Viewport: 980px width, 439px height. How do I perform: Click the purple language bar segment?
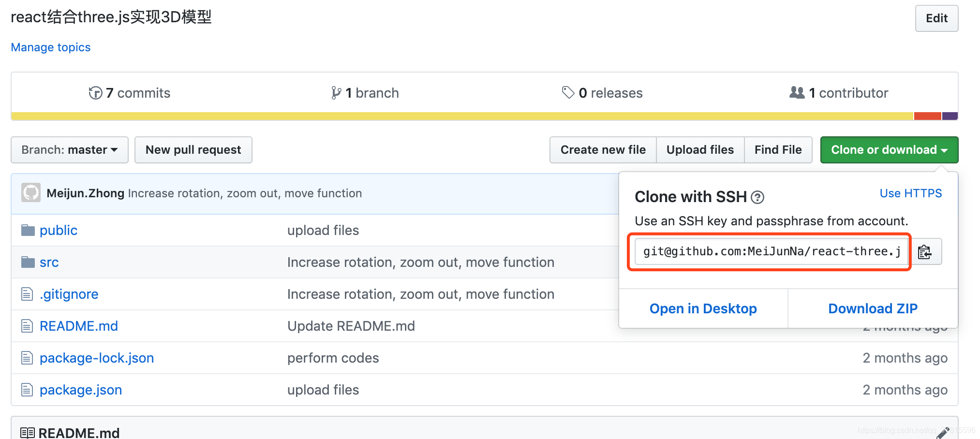click(x=950, y=116)
